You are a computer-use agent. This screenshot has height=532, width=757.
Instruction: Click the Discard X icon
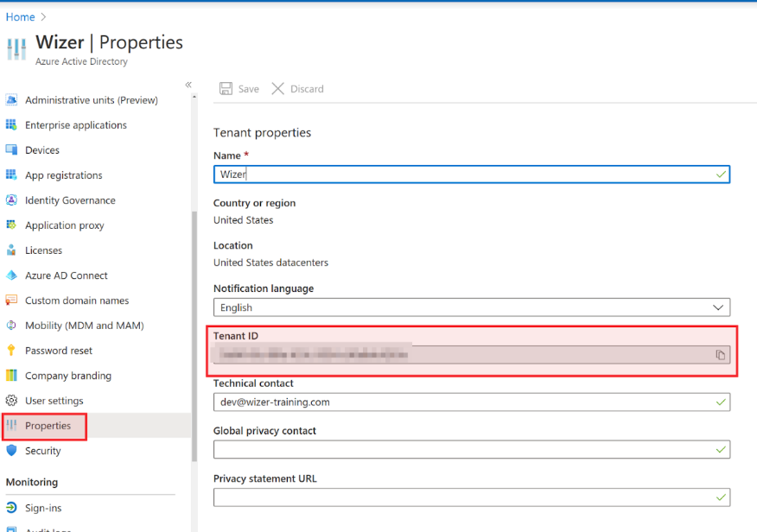point(277,88)
